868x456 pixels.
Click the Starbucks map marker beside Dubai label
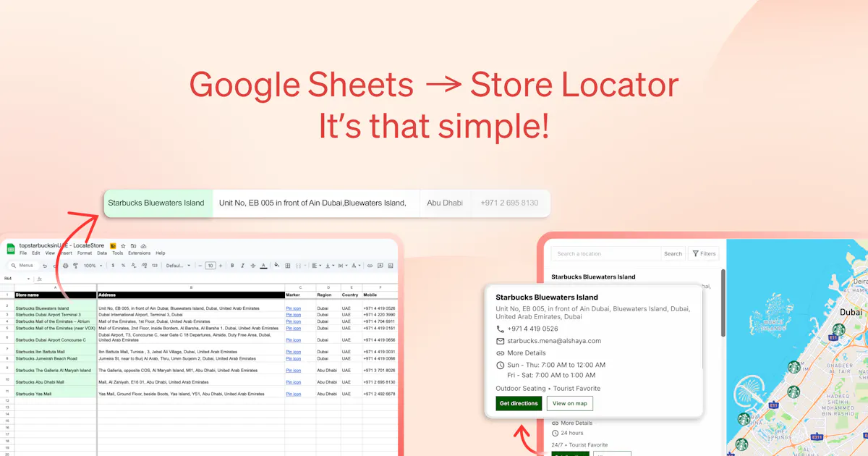tap(838, 329)
